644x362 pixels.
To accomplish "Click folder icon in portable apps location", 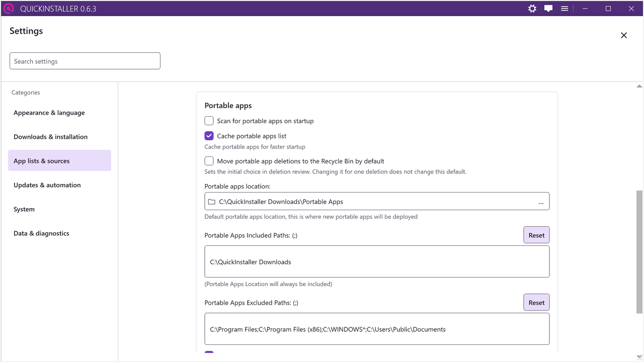I will 212,202.
